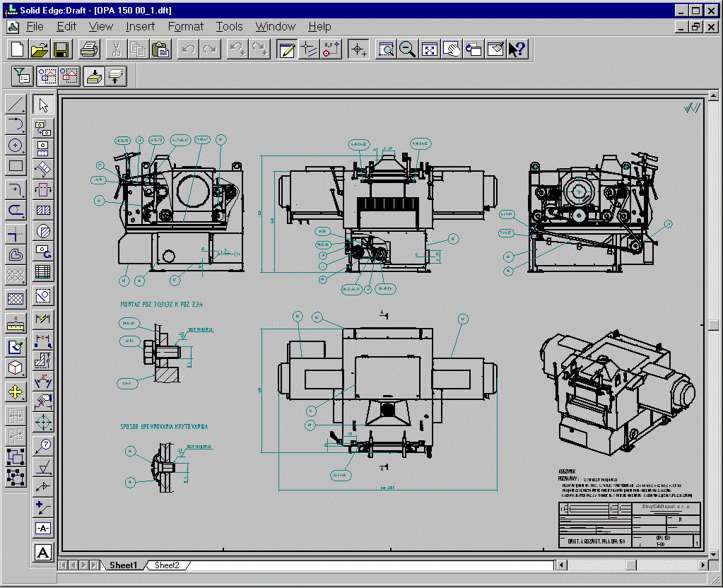
Task: Save the draft with the floppy icon
Action: (x=61, y=49)
